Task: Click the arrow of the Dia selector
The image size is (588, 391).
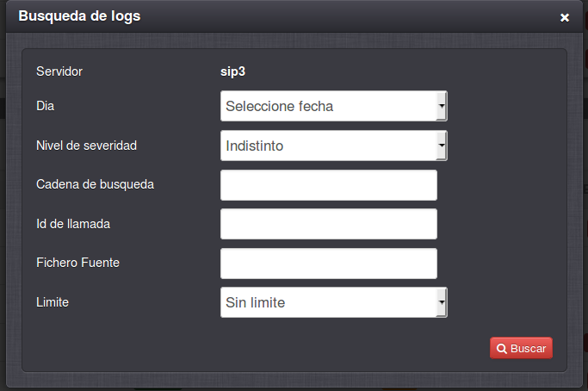Action: pyautogui.click(x=442, y=107)
